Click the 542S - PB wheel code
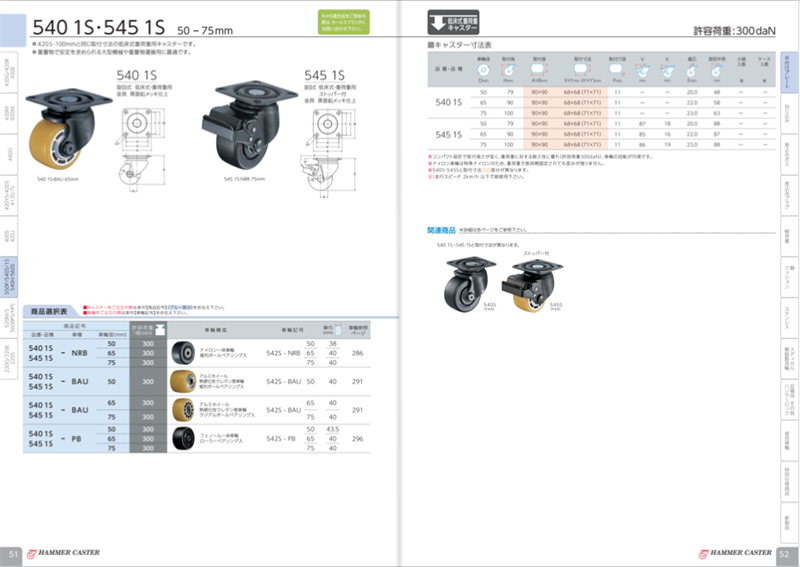Viewport: 800px width, 567px height. coord(281,438)
